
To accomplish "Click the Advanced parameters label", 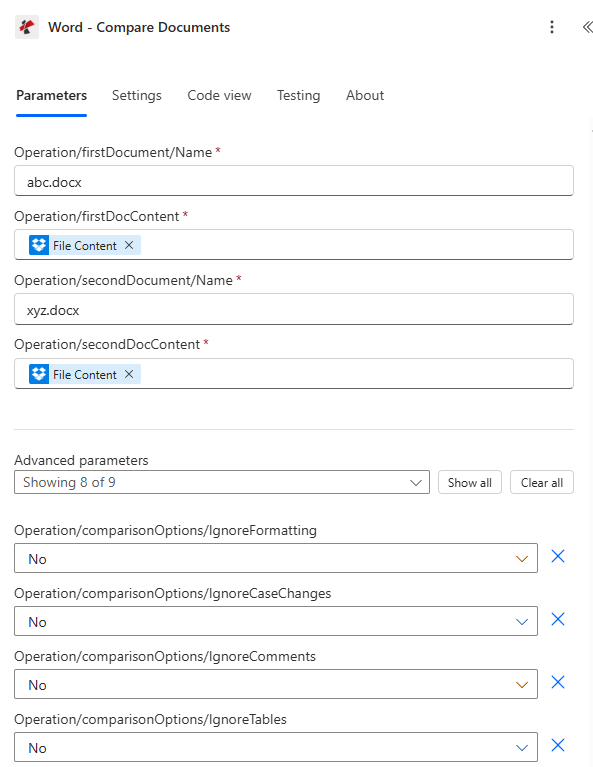I will coord(81,460).
